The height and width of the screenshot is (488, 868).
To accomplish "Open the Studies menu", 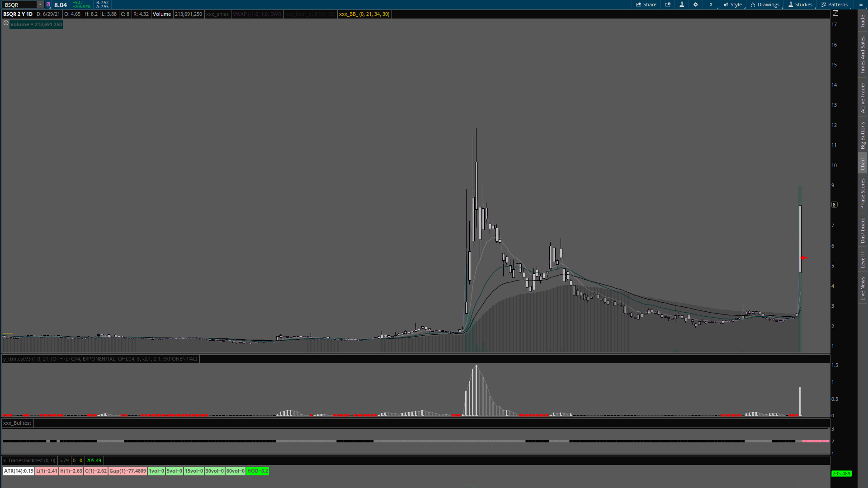I will click(x=800, y=5).
